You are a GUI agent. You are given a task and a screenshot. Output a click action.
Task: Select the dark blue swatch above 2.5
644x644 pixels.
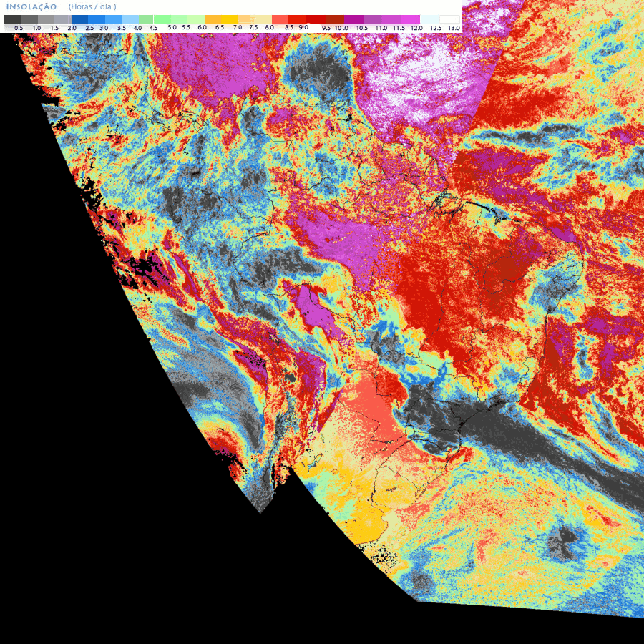(79, 19)
